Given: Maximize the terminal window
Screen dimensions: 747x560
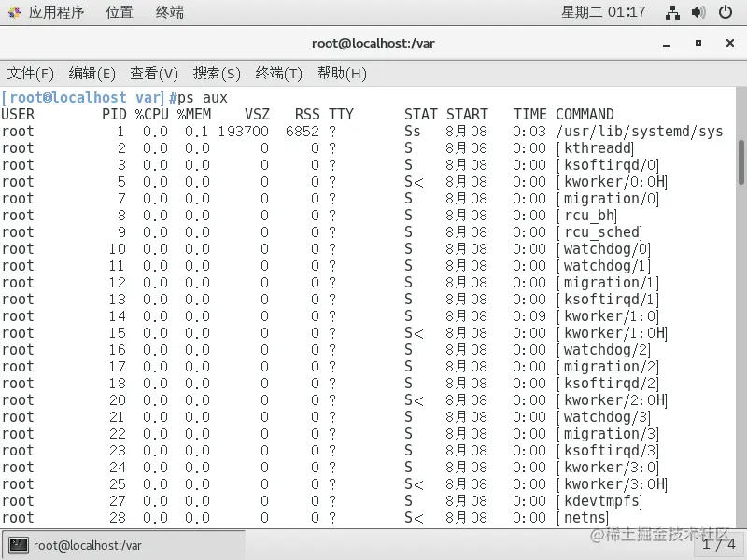Looking at the screenshot, I should [698, 43].
